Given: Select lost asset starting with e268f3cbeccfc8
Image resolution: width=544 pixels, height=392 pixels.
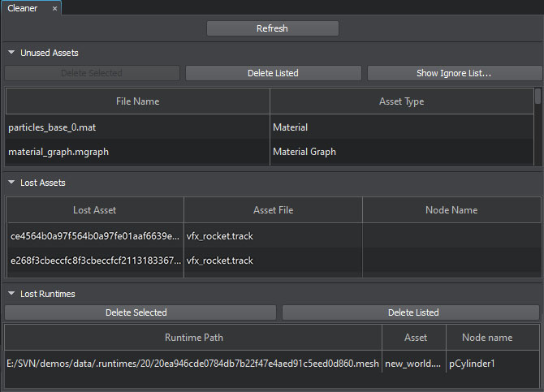Looking at the screenshot, I should point(94,261).
